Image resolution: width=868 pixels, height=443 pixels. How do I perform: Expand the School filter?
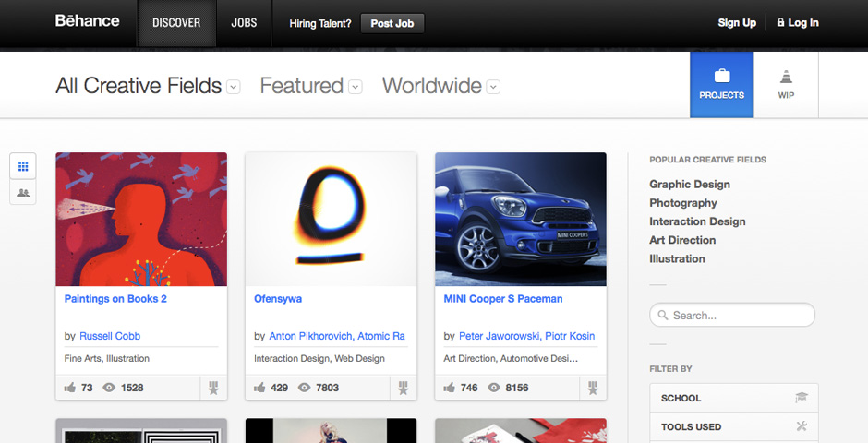coord(733,398)
